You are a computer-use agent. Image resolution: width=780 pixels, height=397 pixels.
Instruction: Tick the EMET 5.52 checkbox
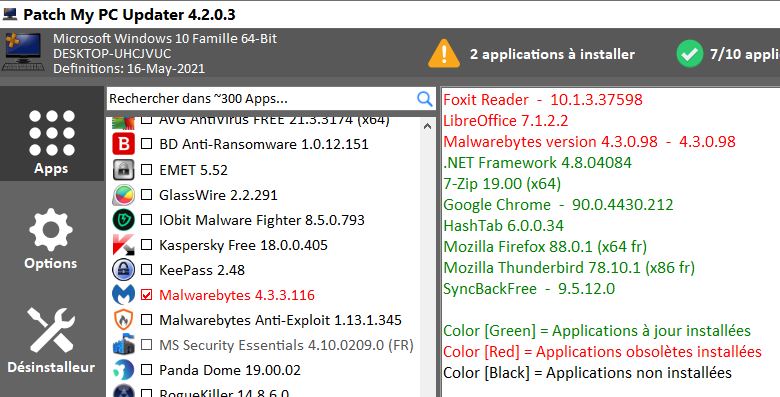(x=146, y=169)
